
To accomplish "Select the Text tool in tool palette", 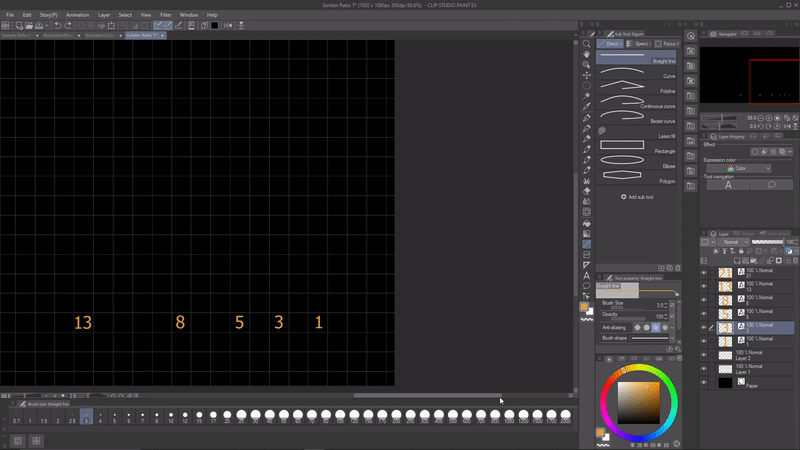I will 587,276.
